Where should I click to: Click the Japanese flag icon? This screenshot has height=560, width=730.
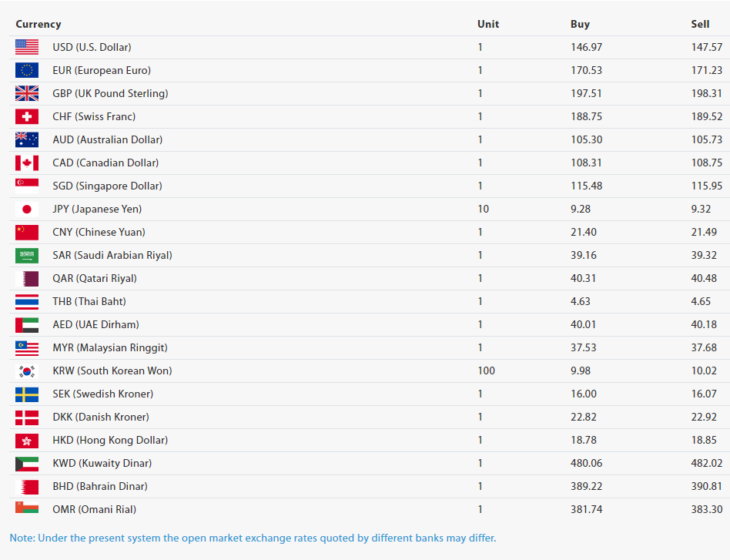click(x=27, y=209)
